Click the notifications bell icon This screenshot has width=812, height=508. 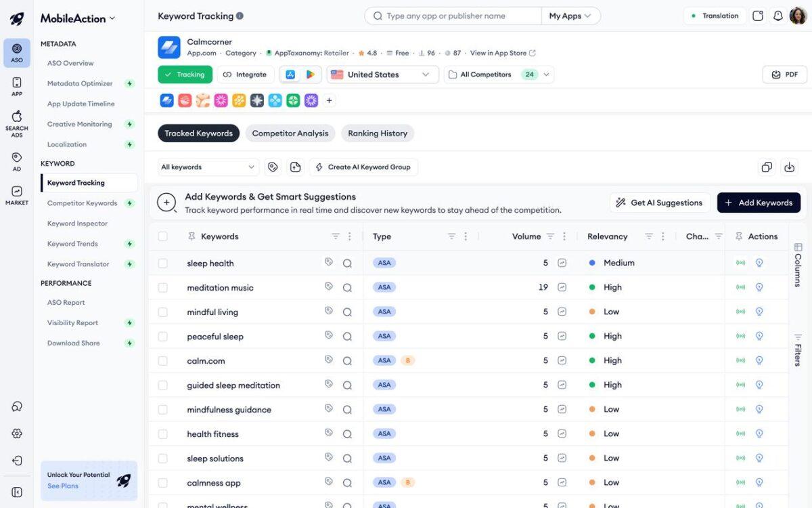[x=778, y=16]
